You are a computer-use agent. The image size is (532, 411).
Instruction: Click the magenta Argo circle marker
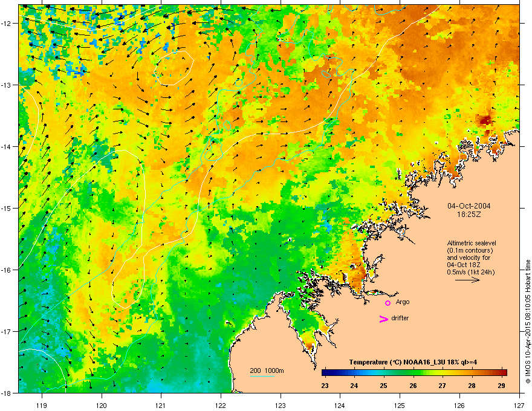click(x=388, y=303)
